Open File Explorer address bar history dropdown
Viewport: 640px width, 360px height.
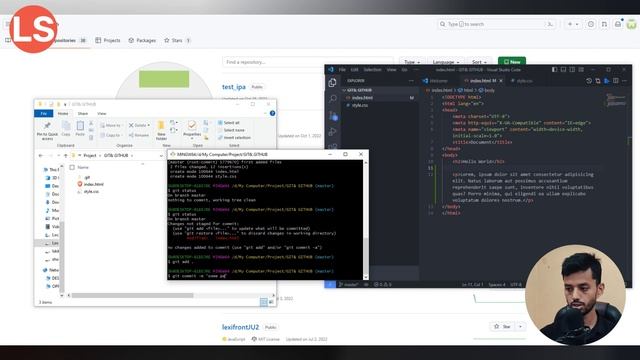pos(161,156)
